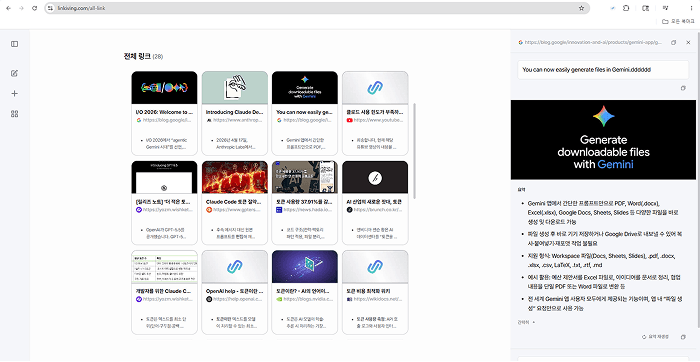Click the link-icon placeholder on the YouTube card

tap(375, 88)
